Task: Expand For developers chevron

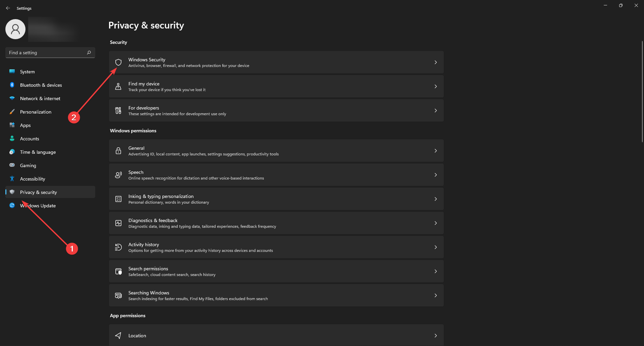Action: (x=436, y=111)
